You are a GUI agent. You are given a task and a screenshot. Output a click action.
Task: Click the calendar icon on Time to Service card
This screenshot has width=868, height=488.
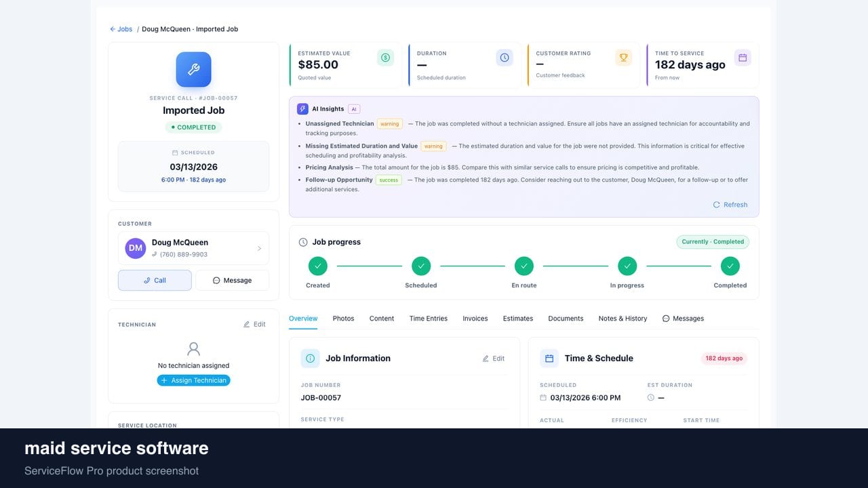point(743,58)
